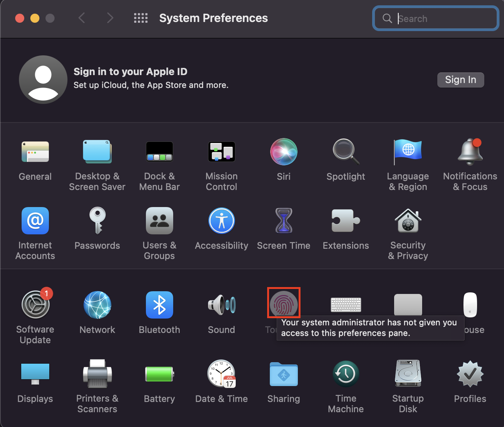Open Displays preferences
504x427 pixels.
(x=35, y=374)
